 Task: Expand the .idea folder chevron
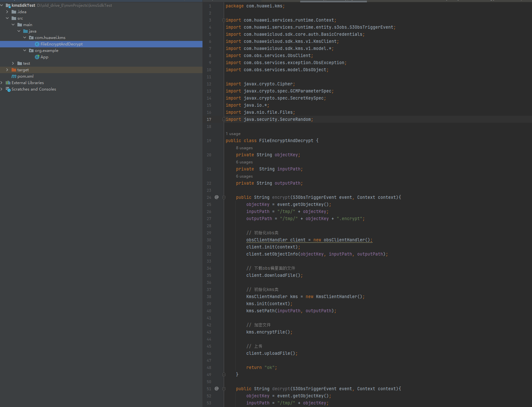click(7, 12)
